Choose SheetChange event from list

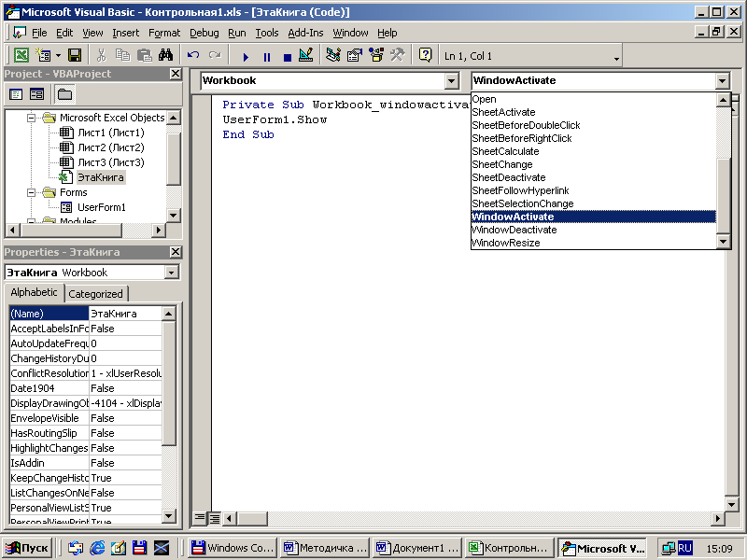point(594,164)
